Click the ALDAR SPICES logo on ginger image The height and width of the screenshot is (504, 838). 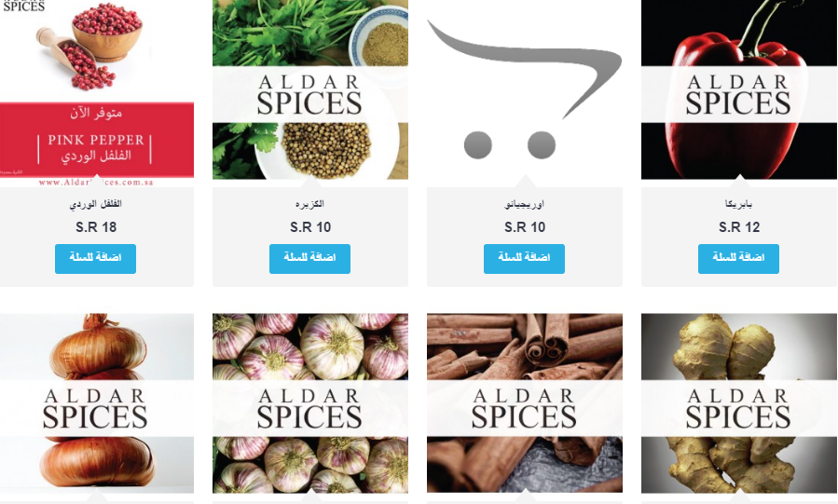(x=738, y=409)
